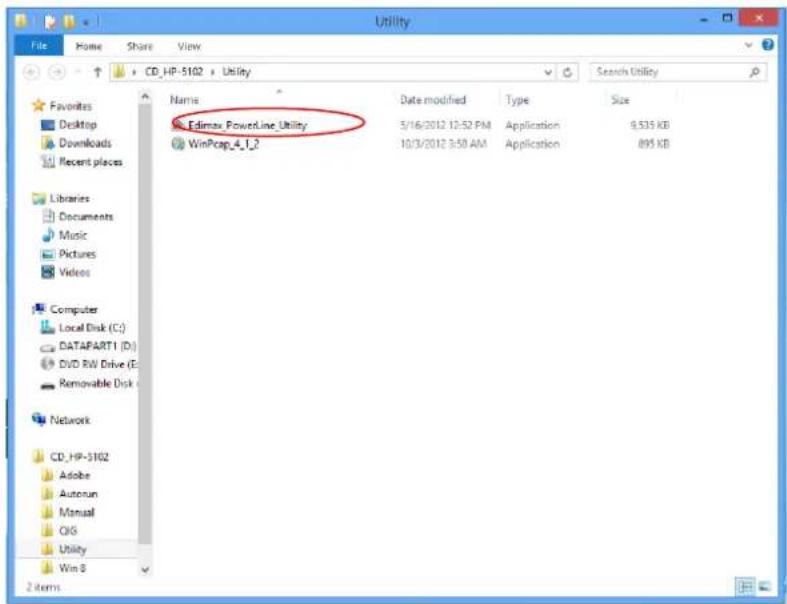The width and height of the screenshot is (787, 604).
Task: Select Computer in the navigation pane
Action: (73, 309)
